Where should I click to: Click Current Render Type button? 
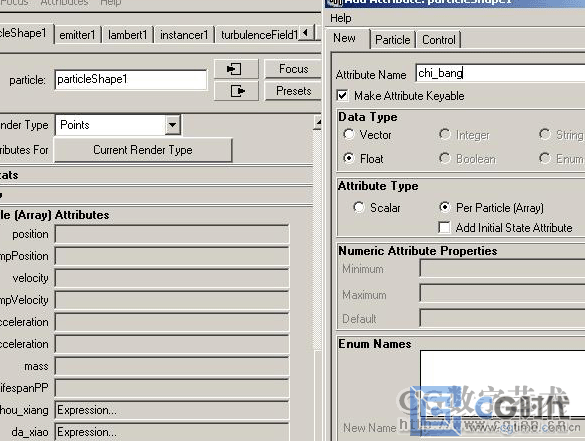[143, 150]
